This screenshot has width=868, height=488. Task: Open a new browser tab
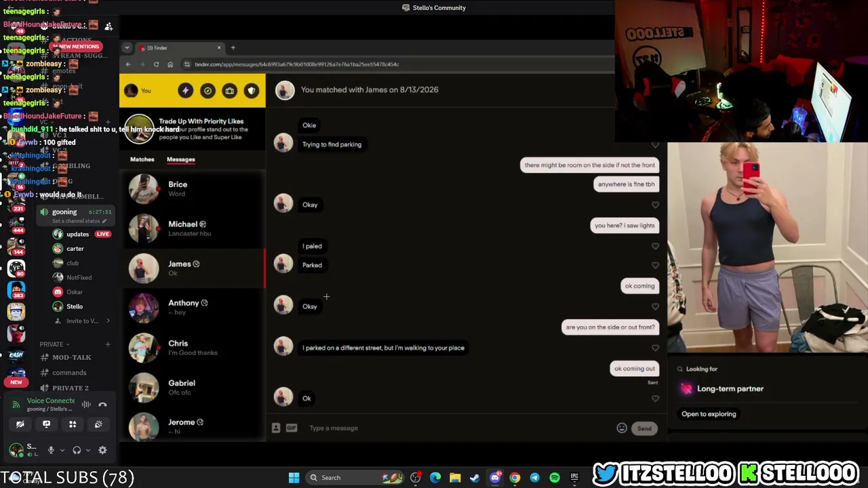233,47
